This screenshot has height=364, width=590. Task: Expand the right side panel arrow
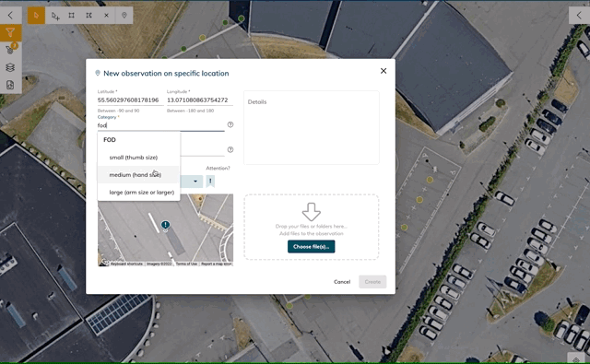579,16
